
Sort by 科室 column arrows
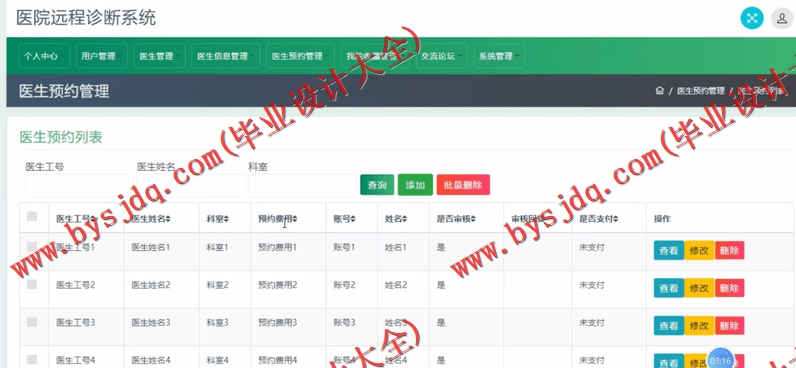click(x=226, y=219)
